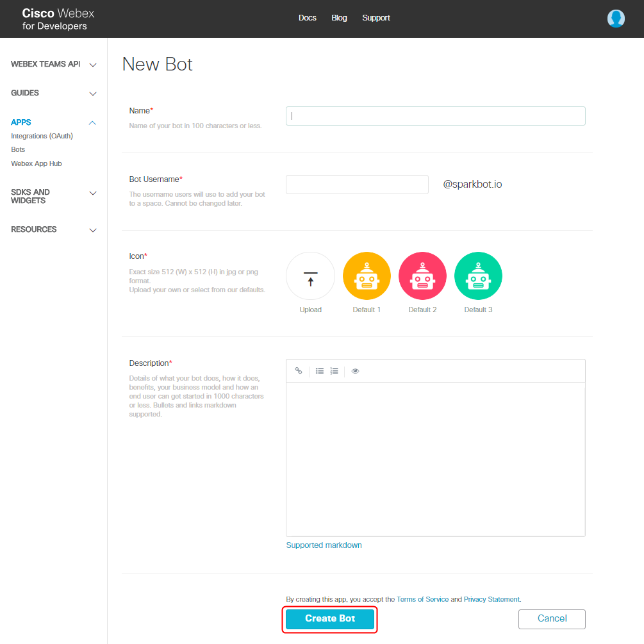The image size is (644, 644).
Task: Open the Docs menu item
Action: 308,18
